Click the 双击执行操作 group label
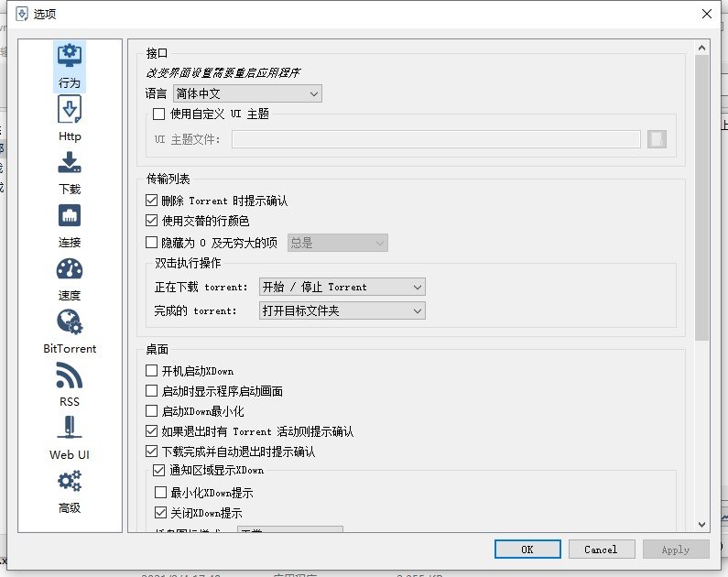 pos(188,263)
